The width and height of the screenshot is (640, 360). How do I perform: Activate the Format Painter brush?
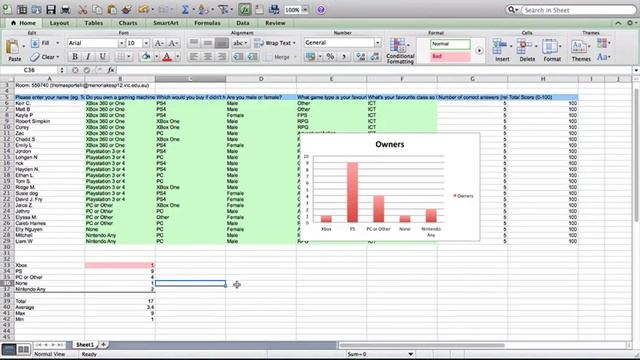127,9
